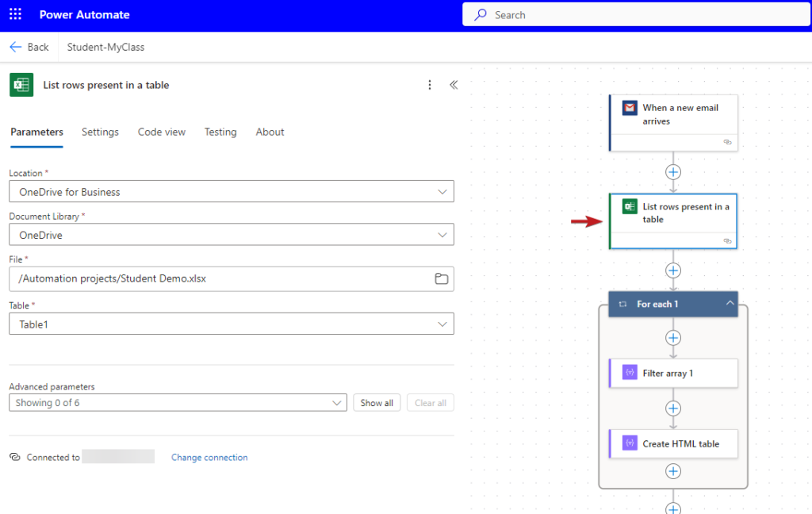
Task: Click the Power Automate title
Action: (84, 14)
